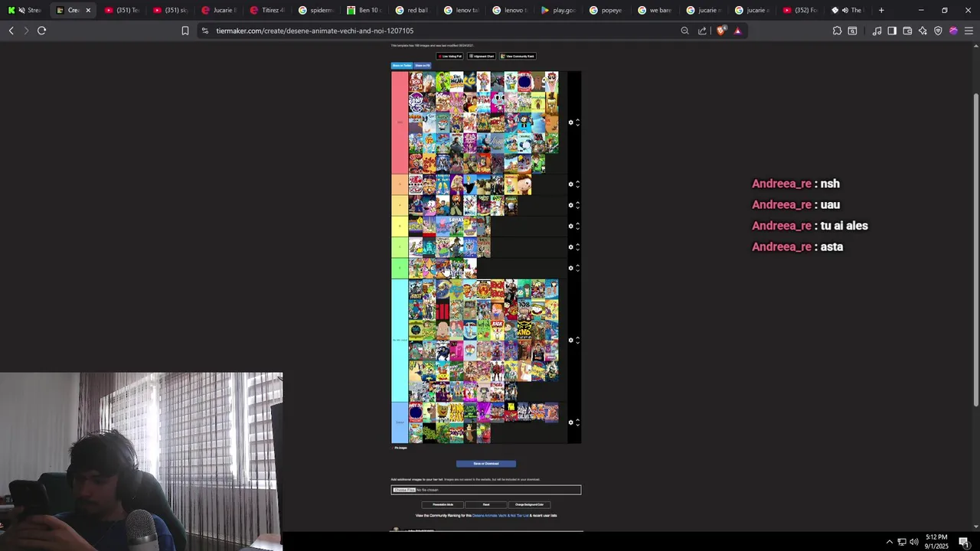
Task: Open settings gear for the green tier row
Action: click(570, 268)
